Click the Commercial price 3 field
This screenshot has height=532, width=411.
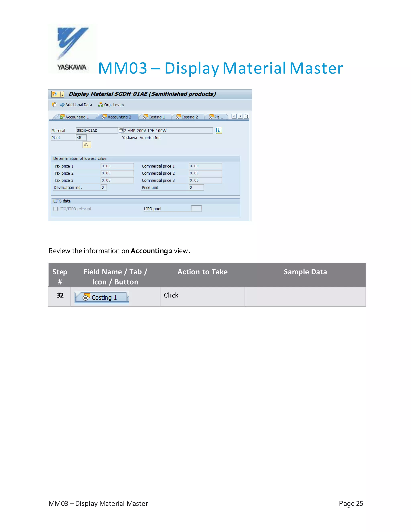tap(205, 180)
